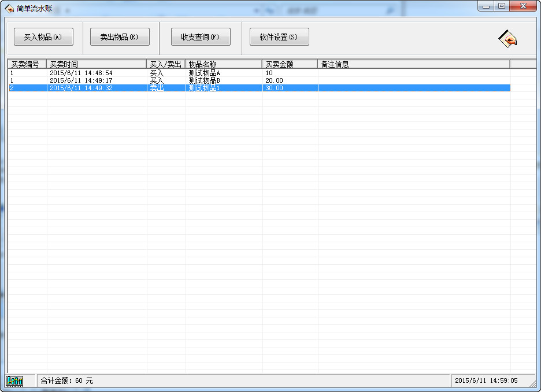This screenshot has width=541, height=392.
Task: Click item name 测试物品1
Action: click(x=204, y=88)
